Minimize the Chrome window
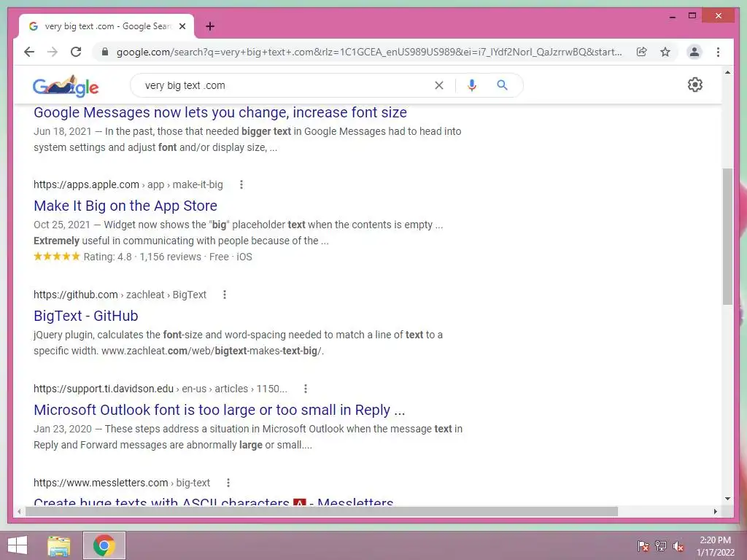This screenshot has height=560, width=747. (672, 17)
